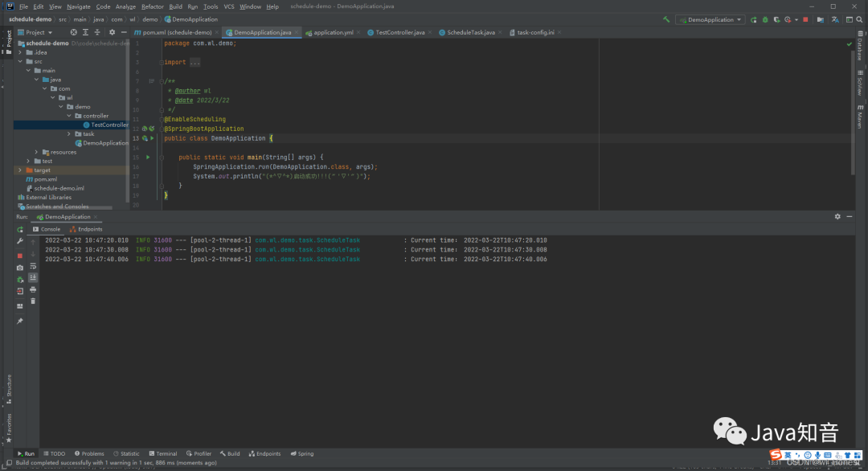
Task: Select pom.xml in the project tree
Action: coord(46,179)
